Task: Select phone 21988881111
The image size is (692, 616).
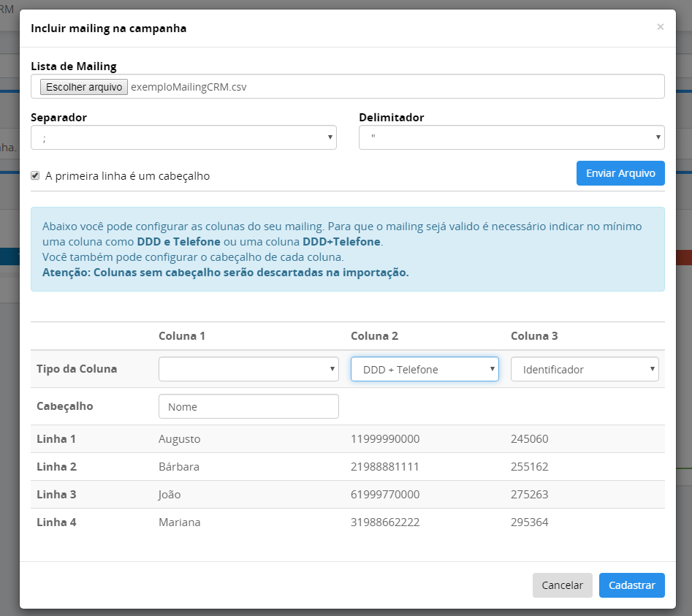Action: coord(385,466)
